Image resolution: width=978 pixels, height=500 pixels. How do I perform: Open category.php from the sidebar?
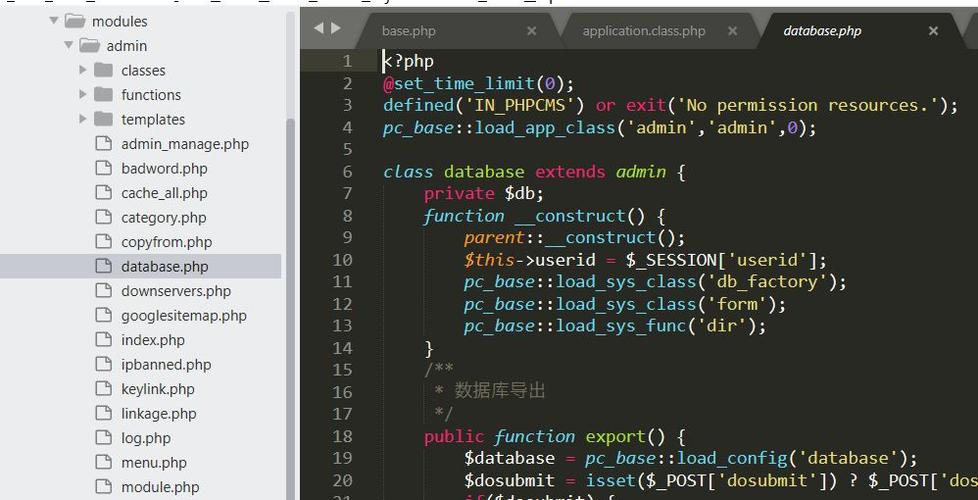[163, 218]
